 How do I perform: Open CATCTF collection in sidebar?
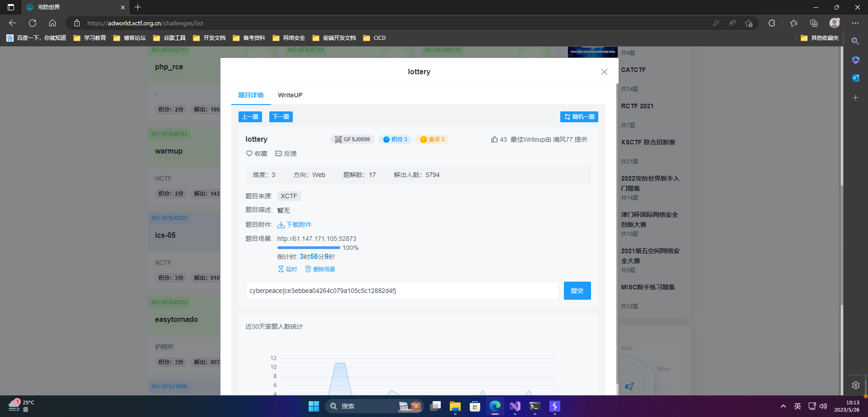(x=634, y=70)
